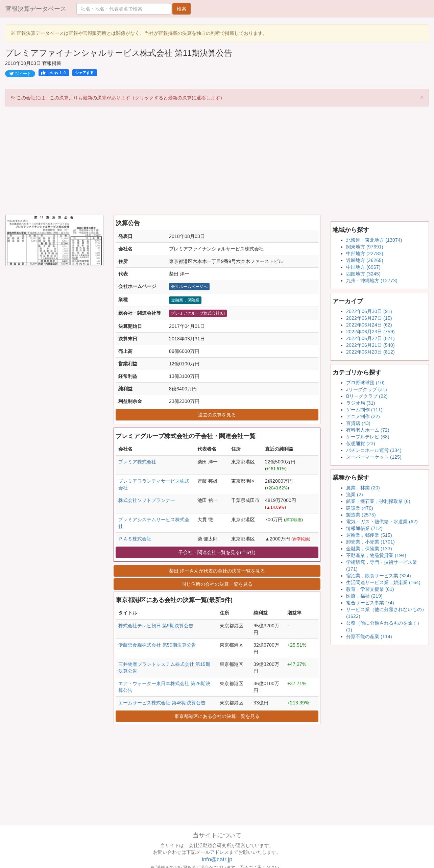
Task: Open archive 2022年06月21日 (540)
Action: click(370, 345)
